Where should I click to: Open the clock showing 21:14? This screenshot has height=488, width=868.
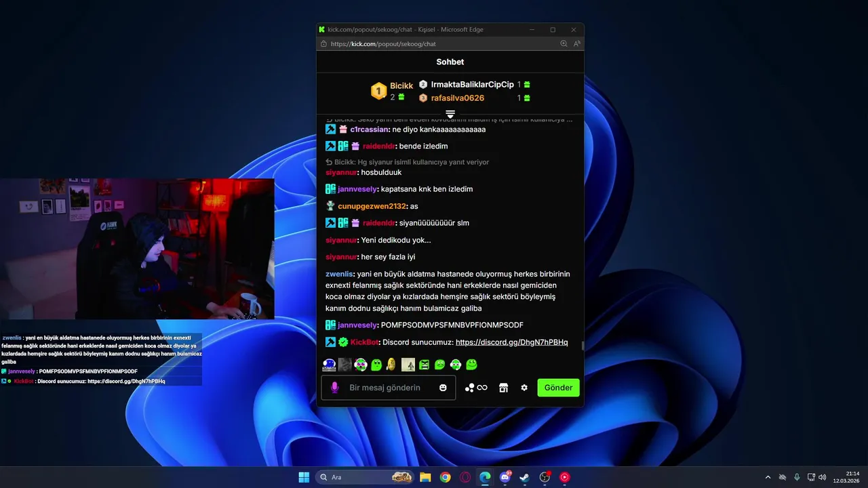[x=848, y=477]
